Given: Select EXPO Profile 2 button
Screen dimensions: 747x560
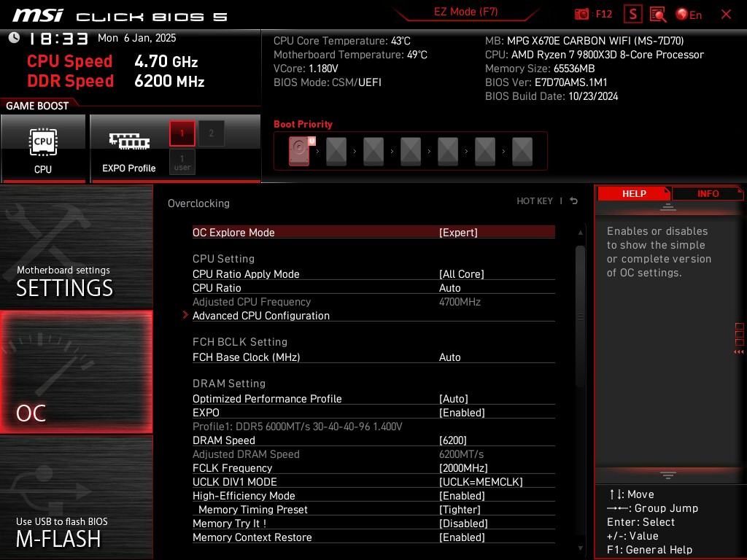Looking at the screenshot, I should tap(211, 133).
